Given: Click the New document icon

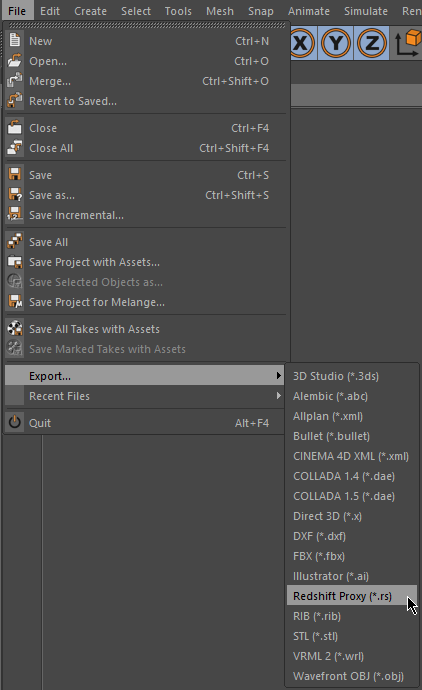Looking at the screenshot, I should point(15,40).
